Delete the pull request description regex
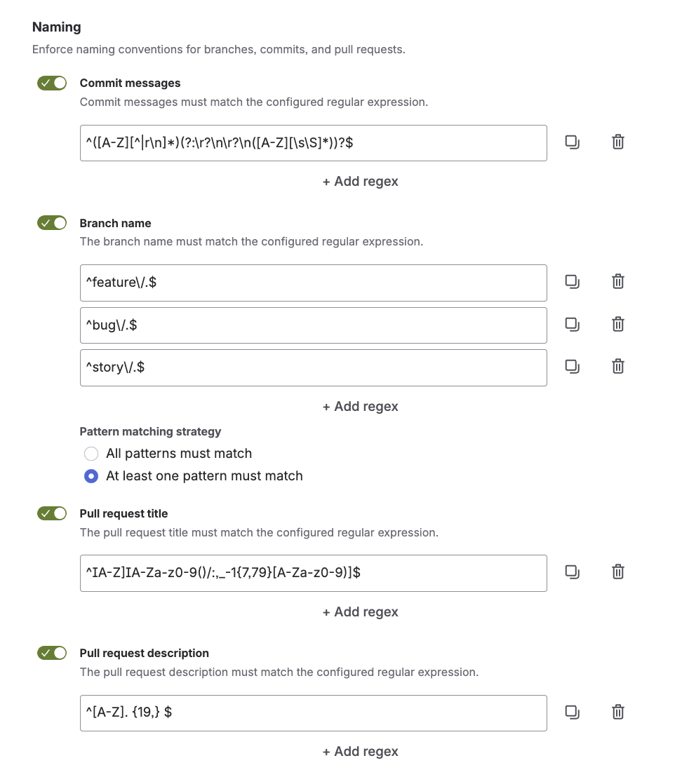The width and height of the screenshot is (682, 784). [x=618, y=712]
